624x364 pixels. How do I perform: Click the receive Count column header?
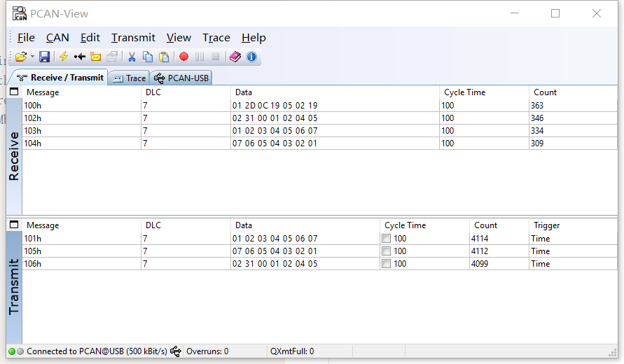tap(574, 92)
